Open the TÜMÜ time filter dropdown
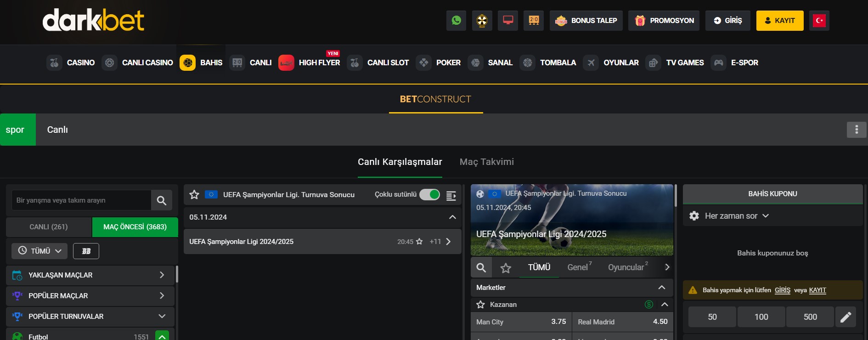This screenshot has height=340, width=868. (x=39, y=251)
